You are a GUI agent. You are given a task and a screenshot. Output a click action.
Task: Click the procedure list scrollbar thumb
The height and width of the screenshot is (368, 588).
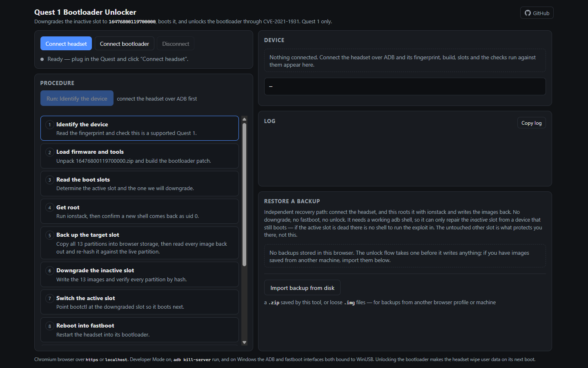coord(245,195)
